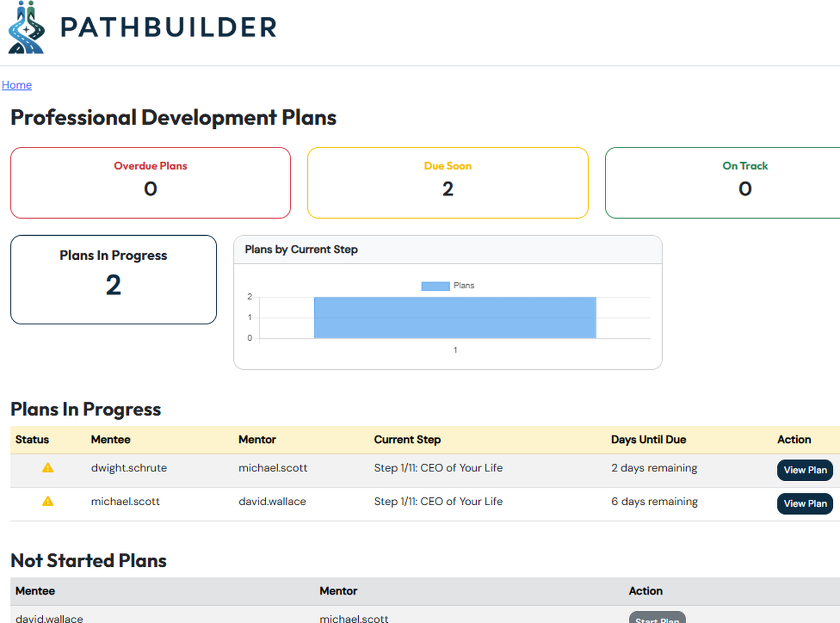Select the Overdue Plans summary card
The height and width of the screenshot is (623, 840).
(150, 183)
